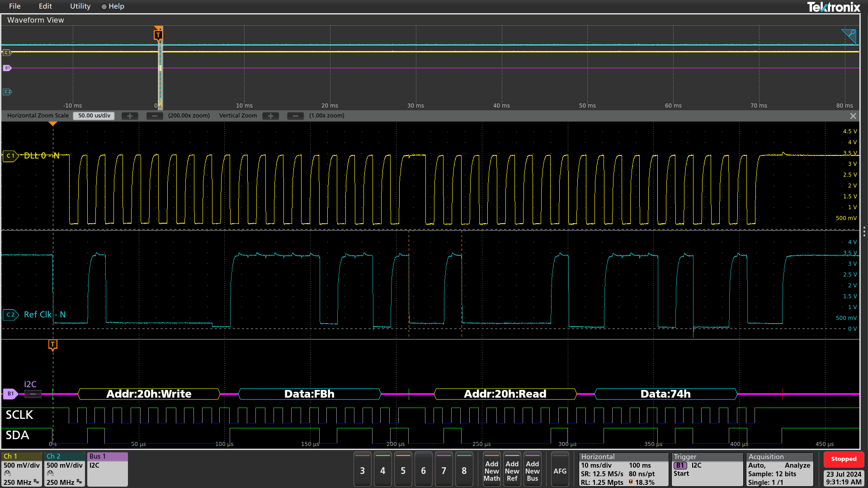Add channel 7
Screen dimensions: 868x488
[x=443, y=469]
